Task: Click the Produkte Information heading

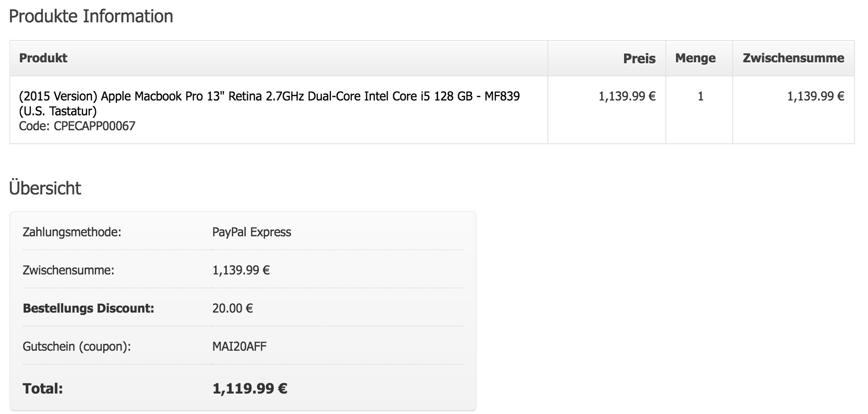Action: point(91,17)
